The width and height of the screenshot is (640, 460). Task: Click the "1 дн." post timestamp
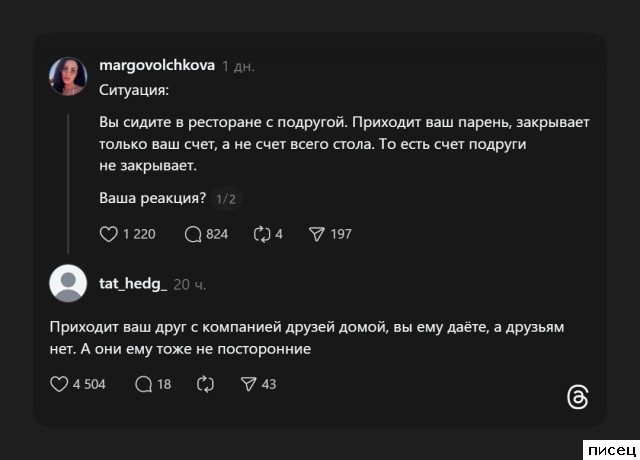pos(238,66)
